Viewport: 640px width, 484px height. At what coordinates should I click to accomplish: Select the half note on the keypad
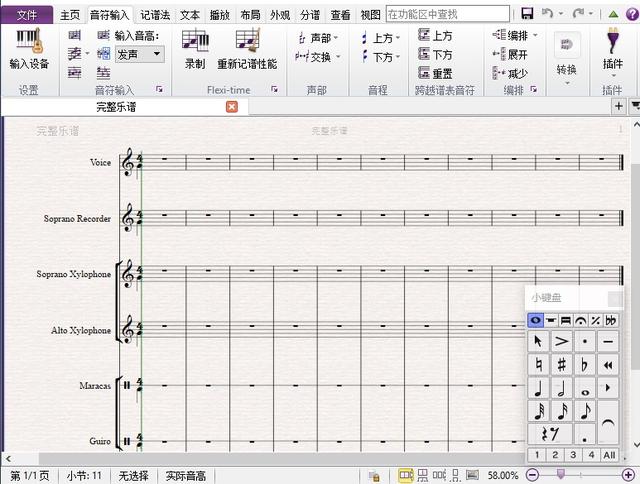click(x=562, y=388)
